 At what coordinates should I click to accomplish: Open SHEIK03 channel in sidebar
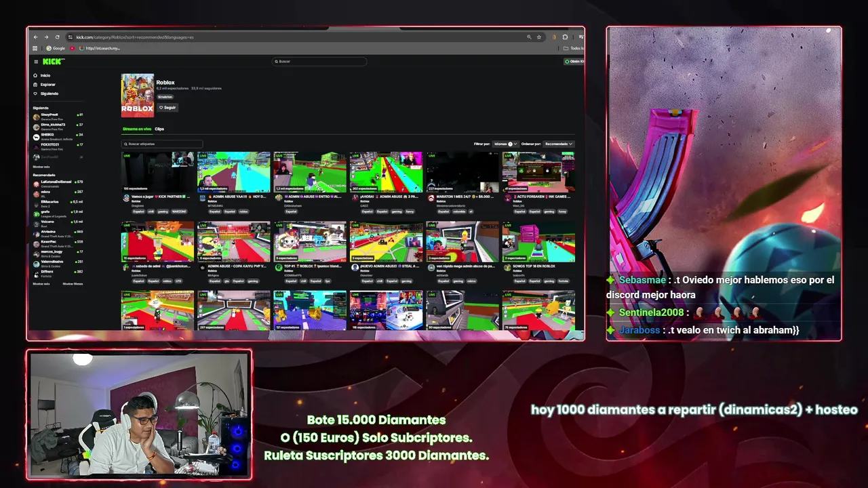coord(58,136)
